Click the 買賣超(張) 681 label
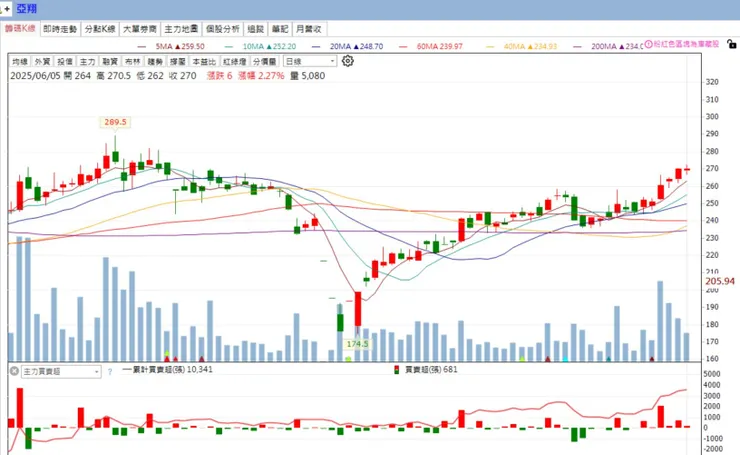 click(431, 370)
